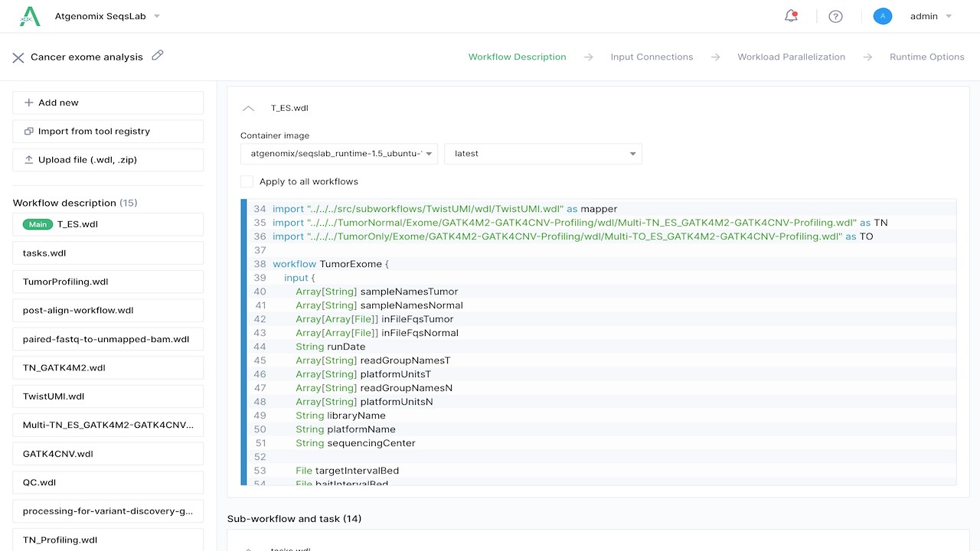Enable Apply to all workflows checkbox

pyautogui.click(x=247, y=181)
